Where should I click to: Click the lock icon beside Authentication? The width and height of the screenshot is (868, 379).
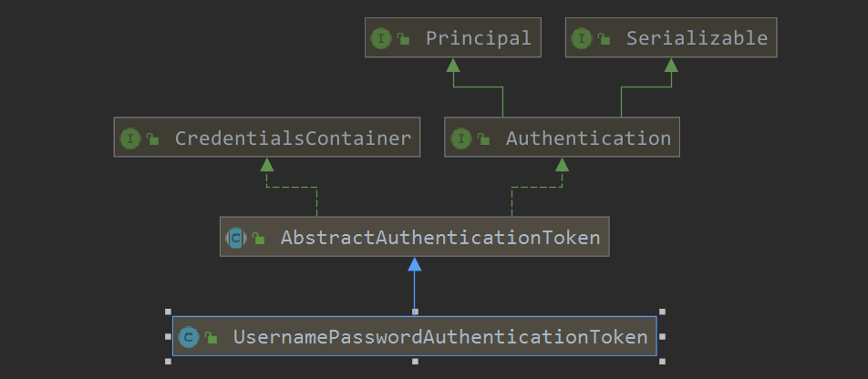pos(484,140)
